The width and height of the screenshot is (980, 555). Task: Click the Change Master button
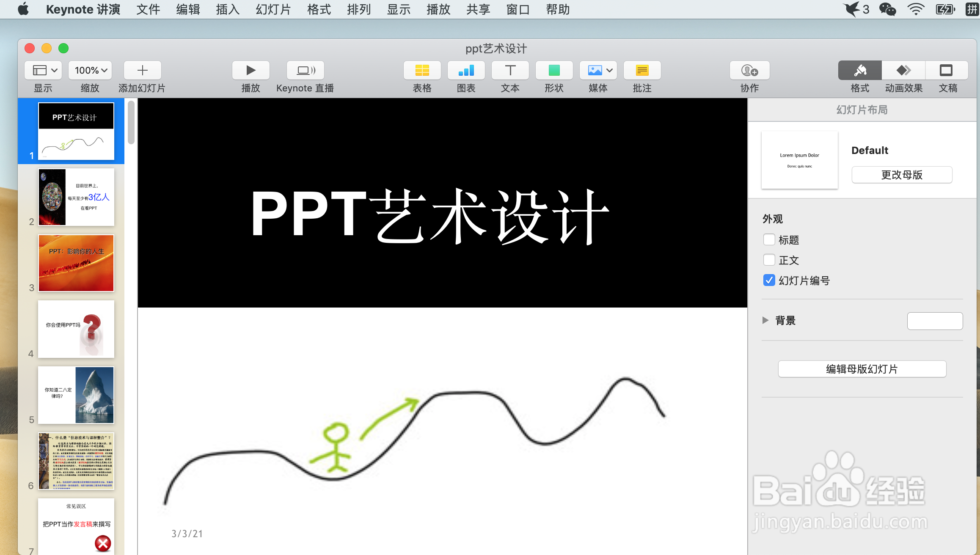pyautogui.click(x=902, y=175)
